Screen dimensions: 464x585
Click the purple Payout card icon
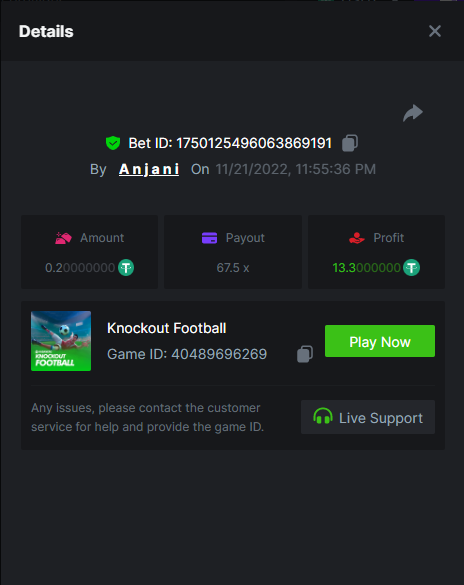coord(209,238)
